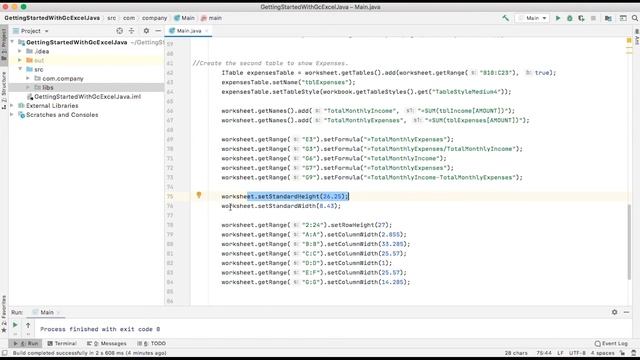
Task: Open Project view selector dropdown
Action: coord(31,31)
